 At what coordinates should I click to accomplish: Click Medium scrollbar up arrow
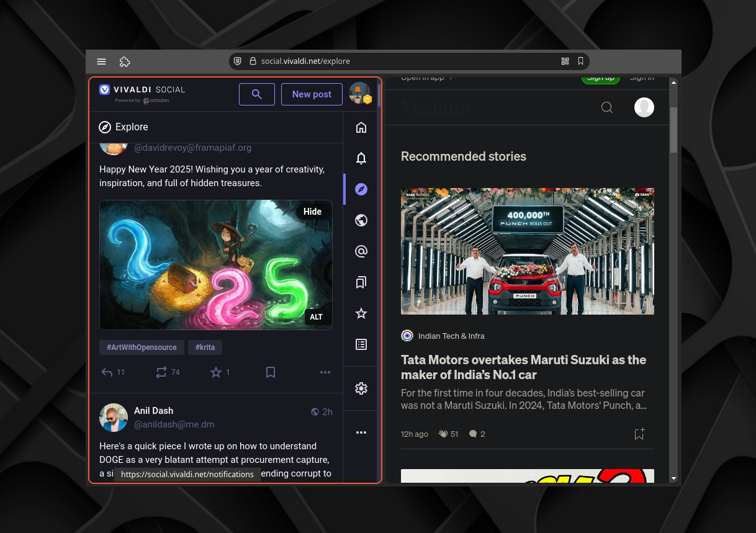click(x=673, y=81)
